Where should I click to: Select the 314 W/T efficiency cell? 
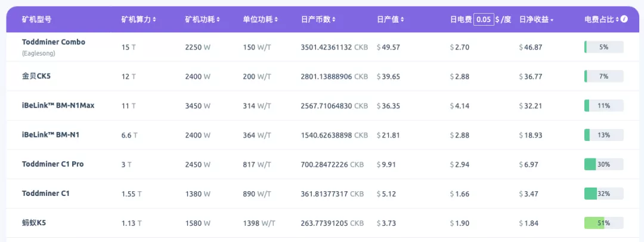(256, 106)
